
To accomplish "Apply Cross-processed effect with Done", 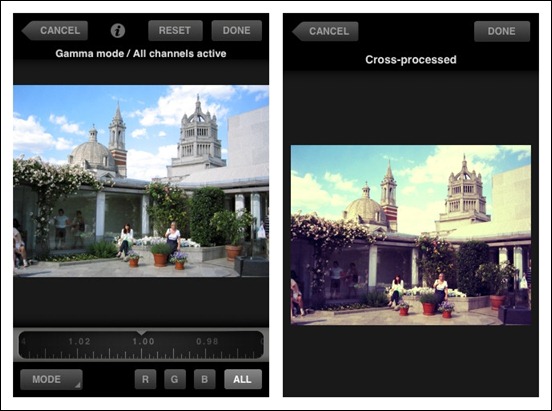I will (x=502, y=31).
